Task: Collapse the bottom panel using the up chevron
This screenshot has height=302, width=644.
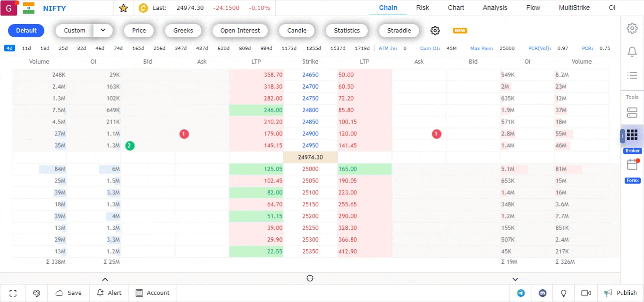Action: (105, 279)
